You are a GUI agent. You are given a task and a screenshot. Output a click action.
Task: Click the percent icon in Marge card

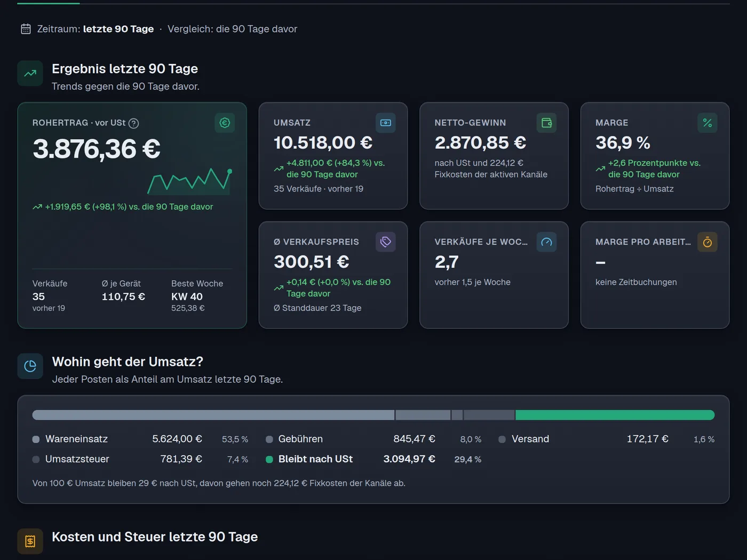(708, 123)
